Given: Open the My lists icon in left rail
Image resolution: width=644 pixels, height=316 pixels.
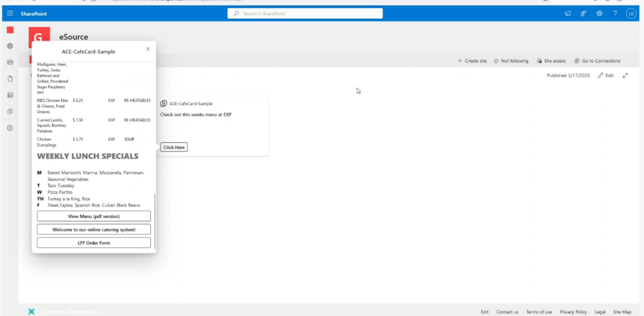Looking at the screenshot, I should point(10,95).
